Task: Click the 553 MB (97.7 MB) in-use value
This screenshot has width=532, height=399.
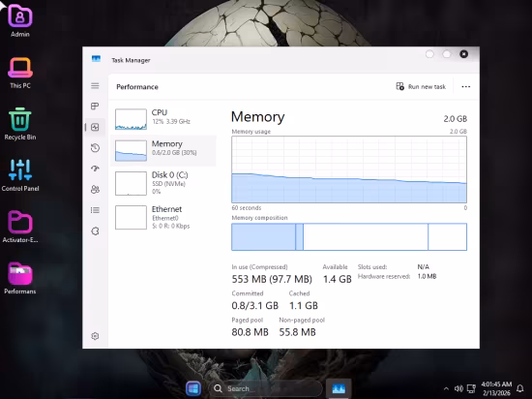Action: click(x=272, y=279)
